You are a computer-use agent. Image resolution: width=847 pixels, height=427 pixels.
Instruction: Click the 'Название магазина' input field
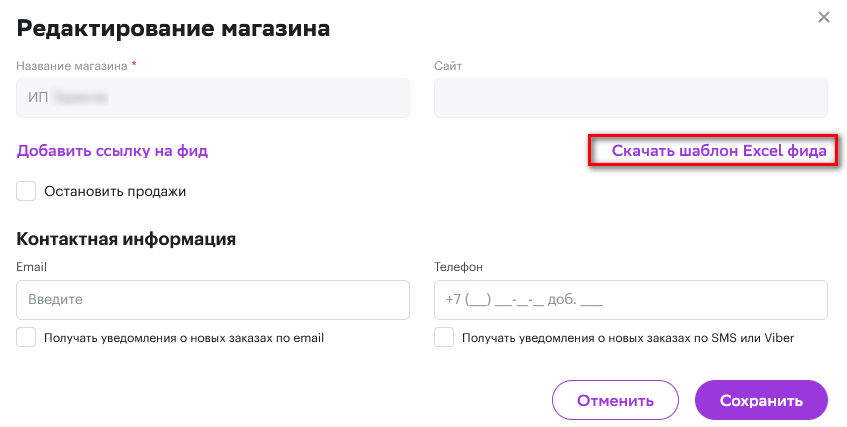[213, 98]
